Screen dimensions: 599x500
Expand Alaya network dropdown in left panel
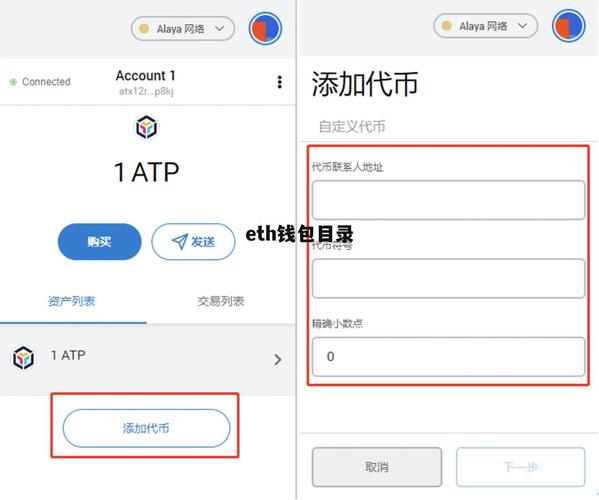click(x=183, y=29)
